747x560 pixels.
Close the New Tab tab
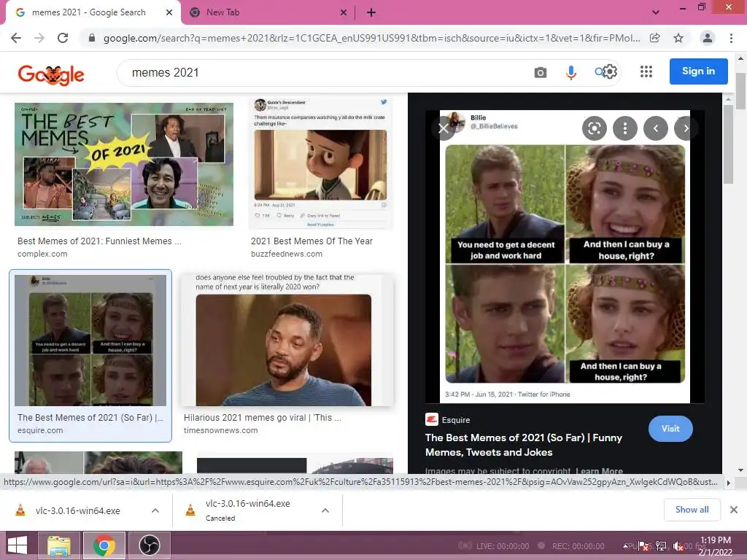pyautogui.click(x=344, y=13)
